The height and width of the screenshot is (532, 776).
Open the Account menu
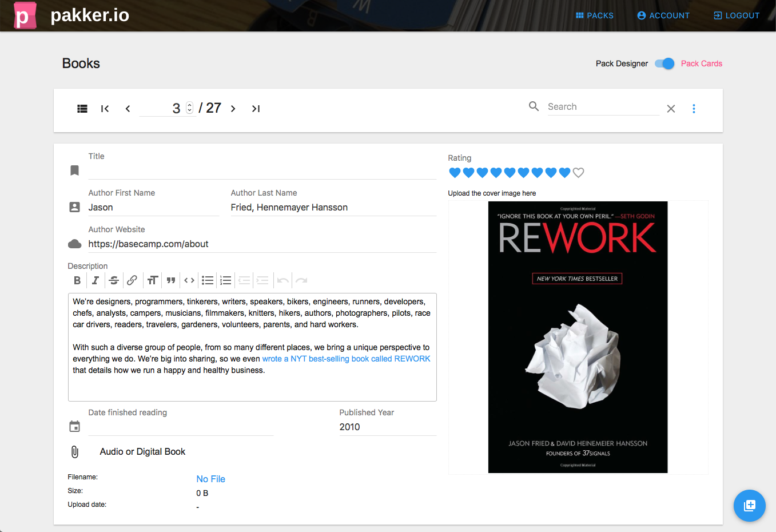point(663,15)
